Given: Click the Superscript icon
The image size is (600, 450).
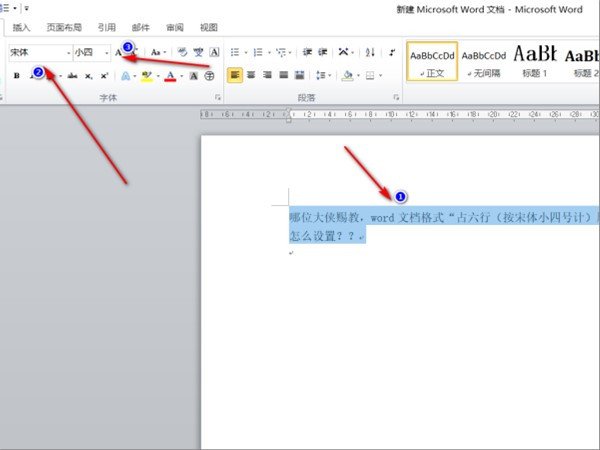Looking at the screenshot, I should tap(104, 75).
